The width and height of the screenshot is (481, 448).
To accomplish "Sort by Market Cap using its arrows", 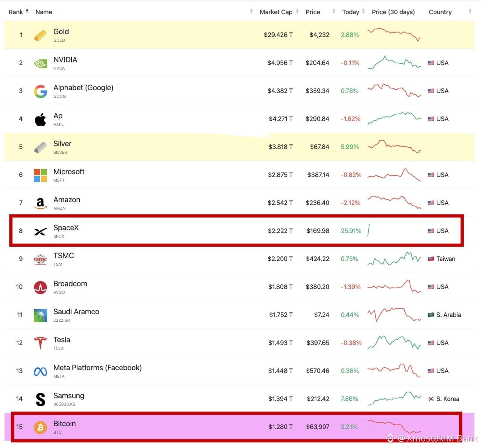I will click(297, 12).
